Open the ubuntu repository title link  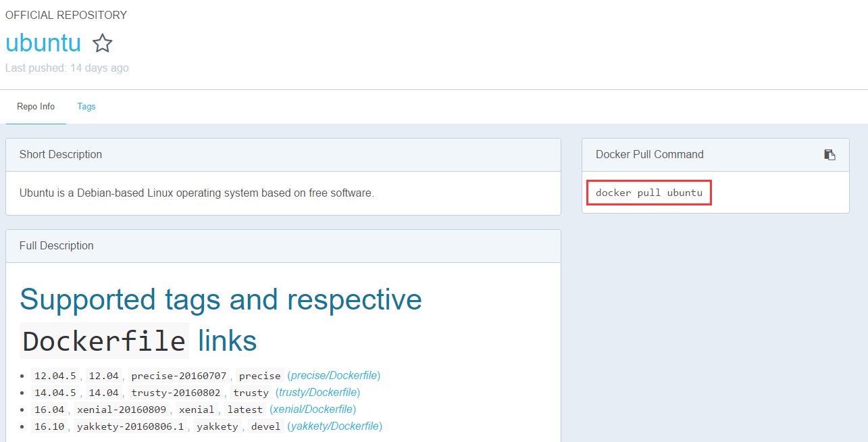(x=43, y=43)
